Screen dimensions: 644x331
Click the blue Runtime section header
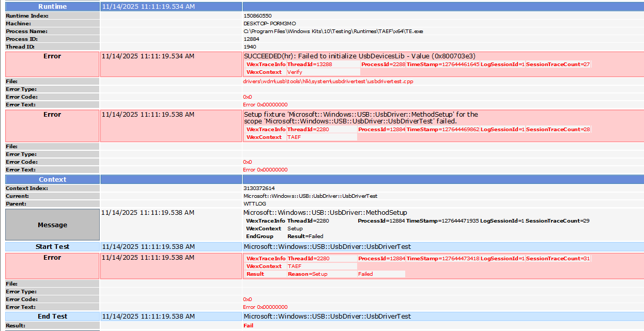coord(52,7)
